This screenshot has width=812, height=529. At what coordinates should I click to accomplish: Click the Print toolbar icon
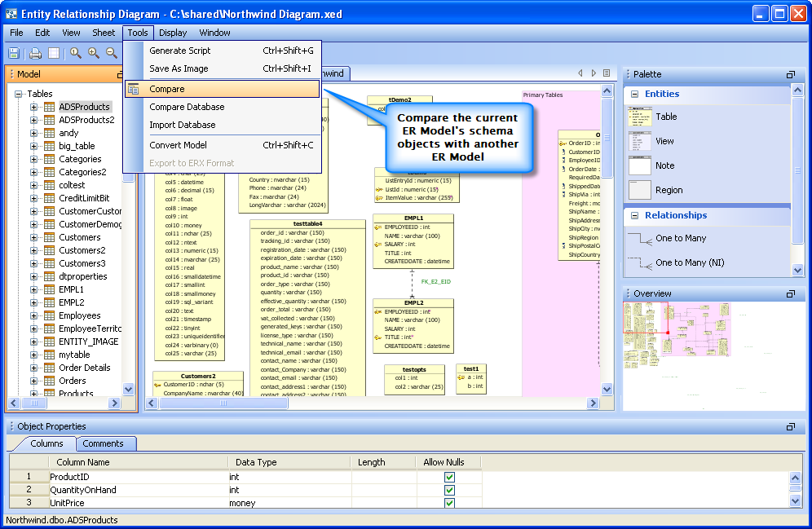point(35,53)
